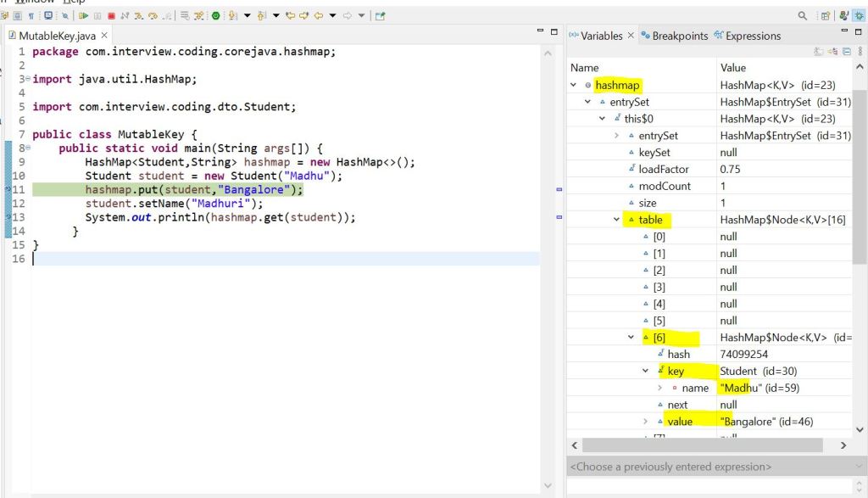The image size is (868, 498).
Task: Open Back navigation history dropdown arrow
Action: 332,15
